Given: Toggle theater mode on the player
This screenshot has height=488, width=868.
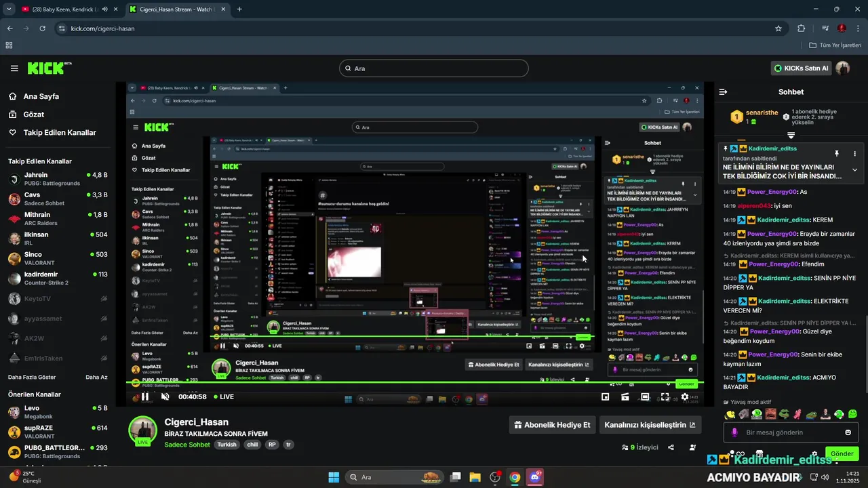Looking at the screenshot, I should click(645, 397).
